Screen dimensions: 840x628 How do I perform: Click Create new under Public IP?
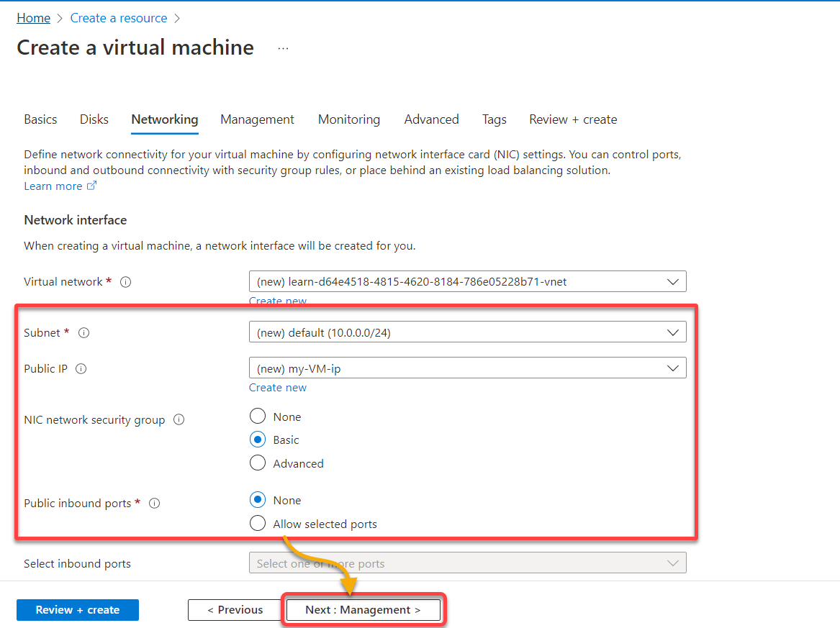(x=278, y=388)
